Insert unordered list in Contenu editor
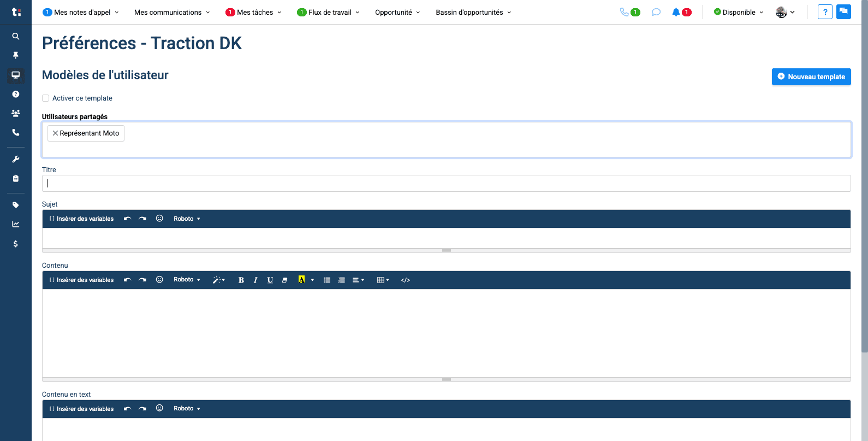868x441 pixels. click(x=327, y=280)
